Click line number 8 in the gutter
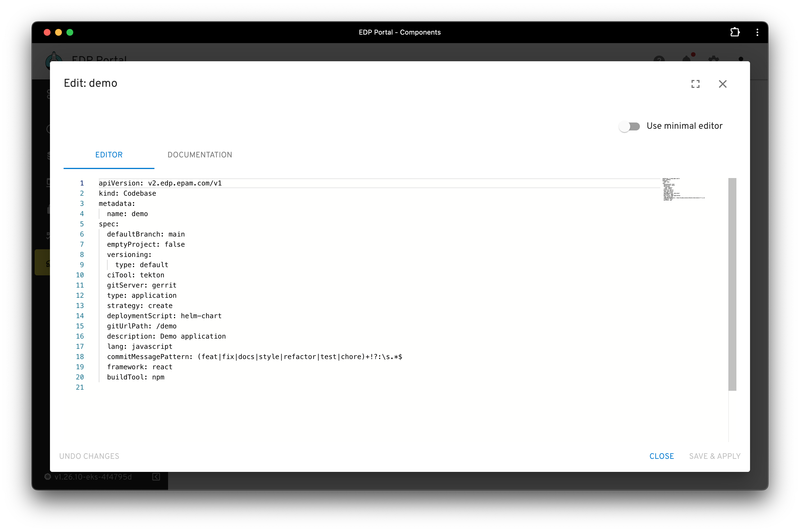This screenshot has height=532, width=800. pos(82,254)
